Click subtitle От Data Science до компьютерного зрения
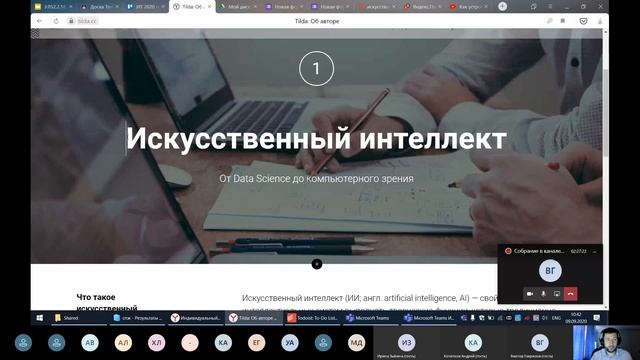This screenshot has height=360, width=640. coord(316,178)
